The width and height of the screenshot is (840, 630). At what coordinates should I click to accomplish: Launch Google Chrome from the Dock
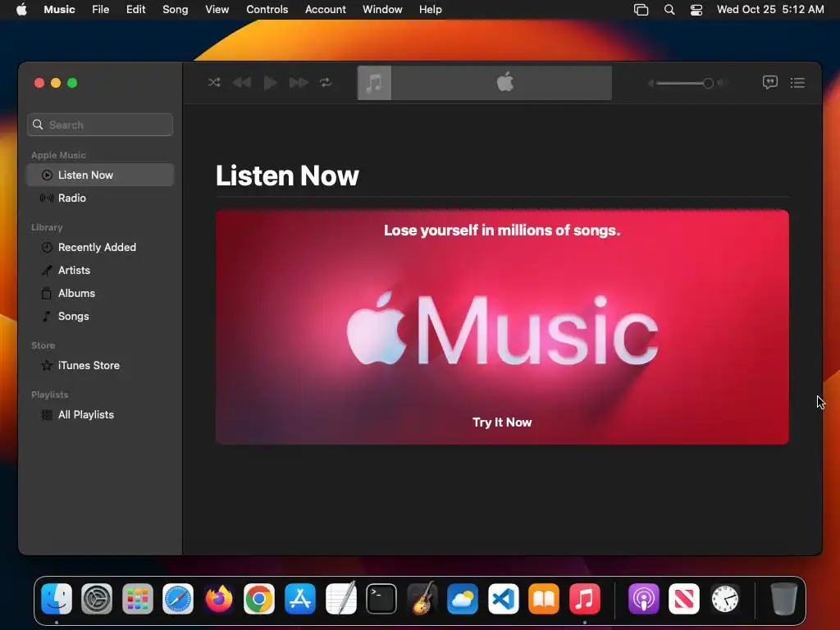click(259, 598)
